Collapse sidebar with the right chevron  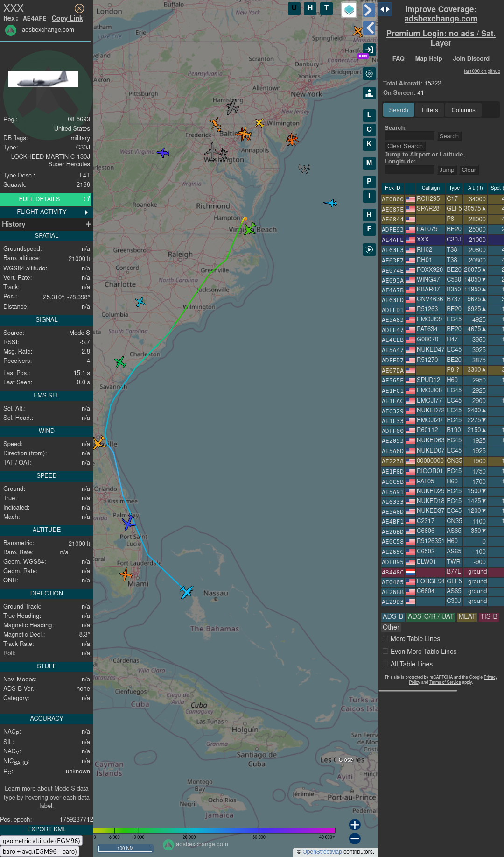point(369,10)
